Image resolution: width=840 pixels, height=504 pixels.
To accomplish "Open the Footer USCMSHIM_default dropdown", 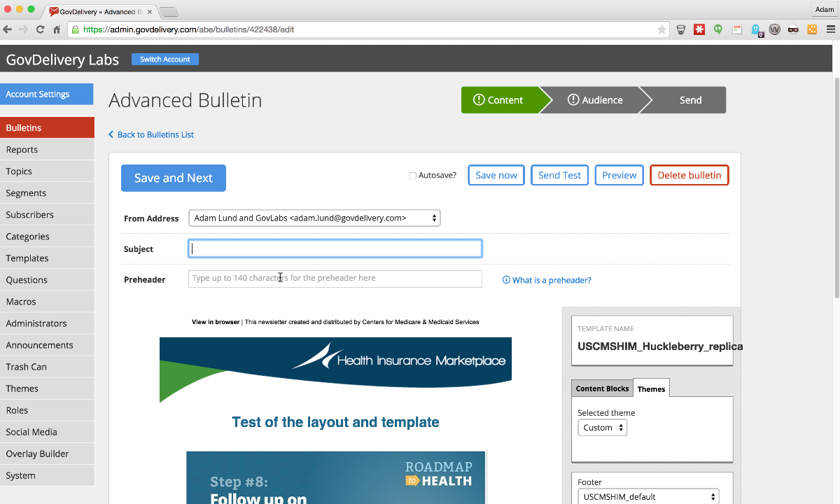I will click(648, 496).
